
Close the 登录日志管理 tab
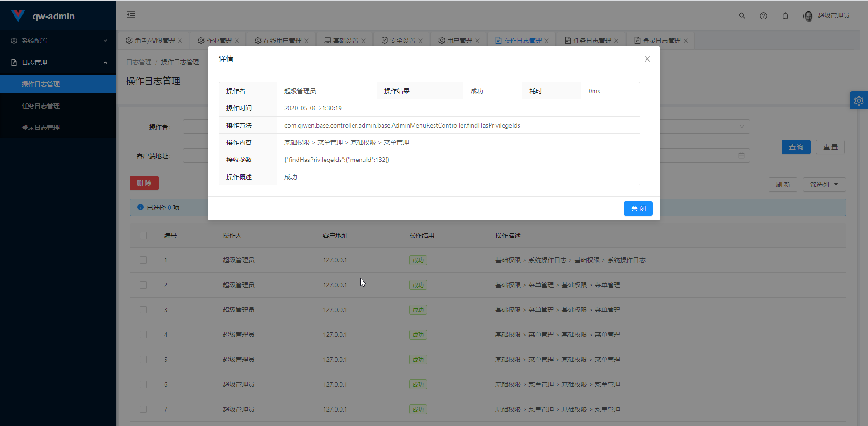pos(686,41)
